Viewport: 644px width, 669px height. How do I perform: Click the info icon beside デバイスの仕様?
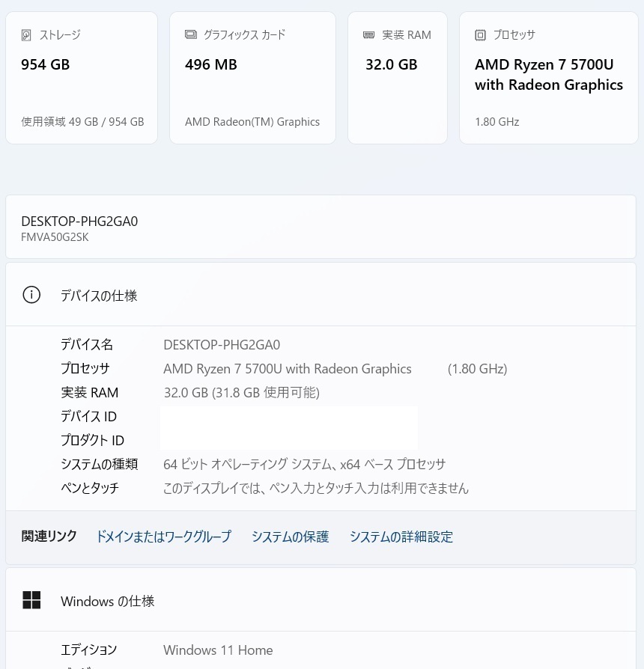(x=31, y=295)
